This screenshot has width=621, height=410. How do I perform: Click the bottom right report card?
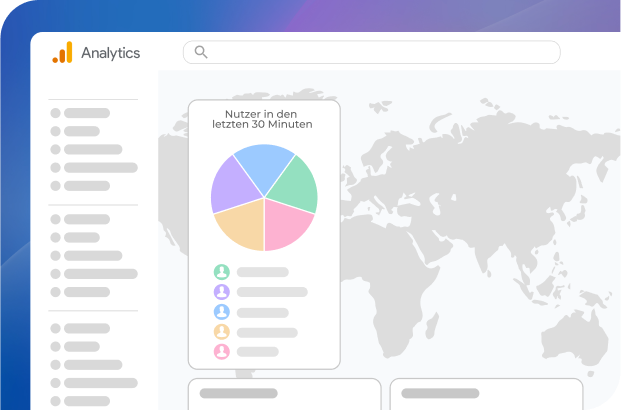coord(486,394)
